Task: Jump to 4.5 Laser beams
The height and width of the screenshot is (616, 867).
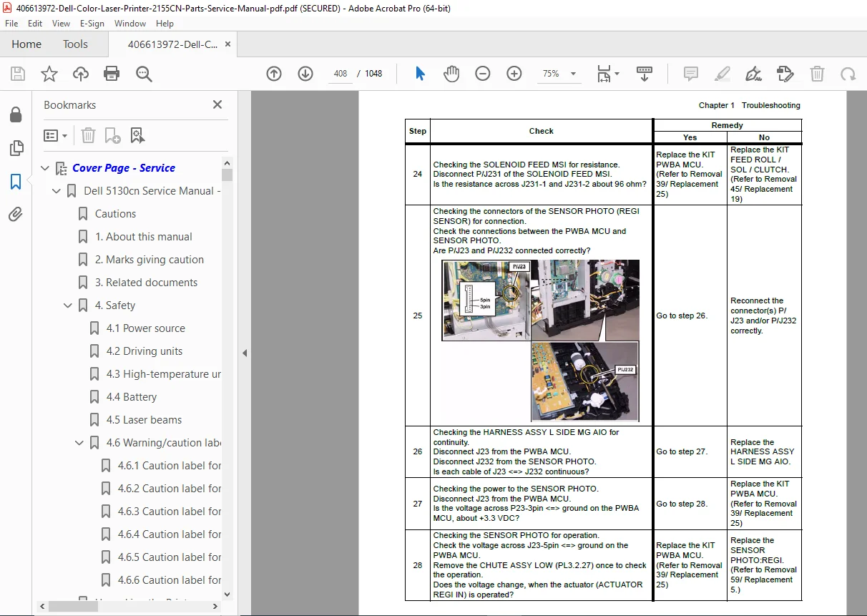Action: 144,420
